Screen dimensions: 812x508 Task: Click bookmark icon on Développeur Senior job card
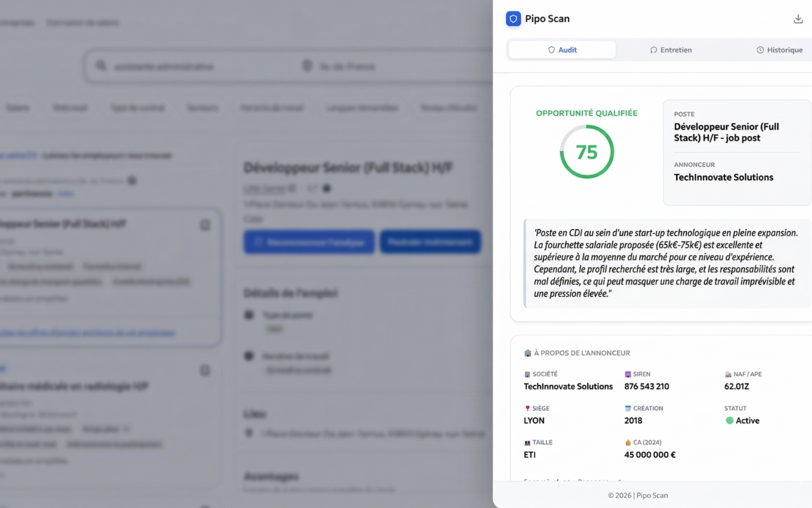pos(205,225)
